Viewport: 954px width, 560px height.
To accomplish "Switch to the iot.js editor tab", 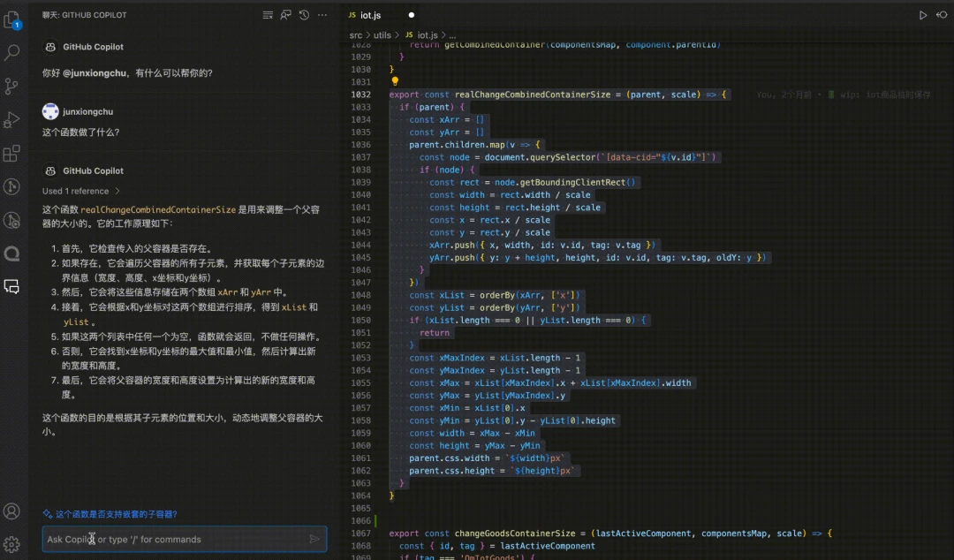I will (x=370, y=15).
